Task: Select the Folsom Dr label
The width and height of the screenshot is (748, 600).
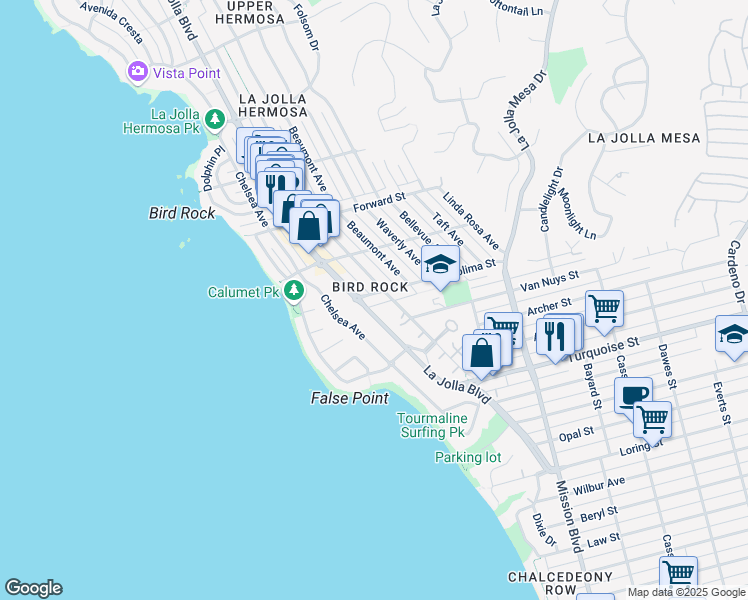Action: pyautogui.click(x=306, y=28)
